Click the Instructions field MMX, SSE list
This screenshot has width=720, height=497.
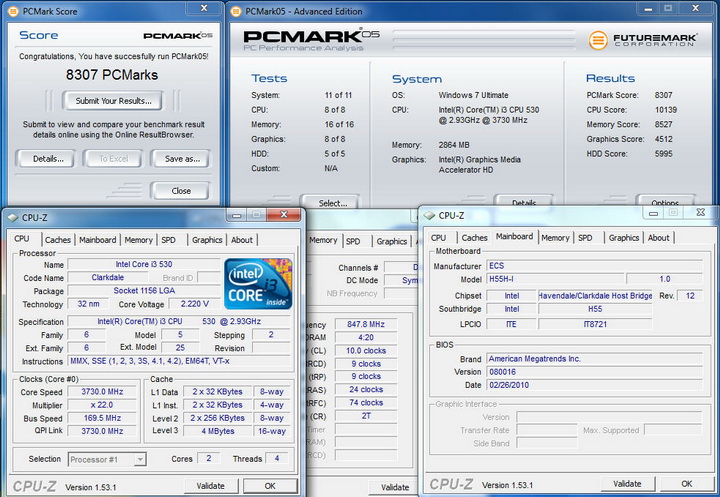tap(179, 361)
